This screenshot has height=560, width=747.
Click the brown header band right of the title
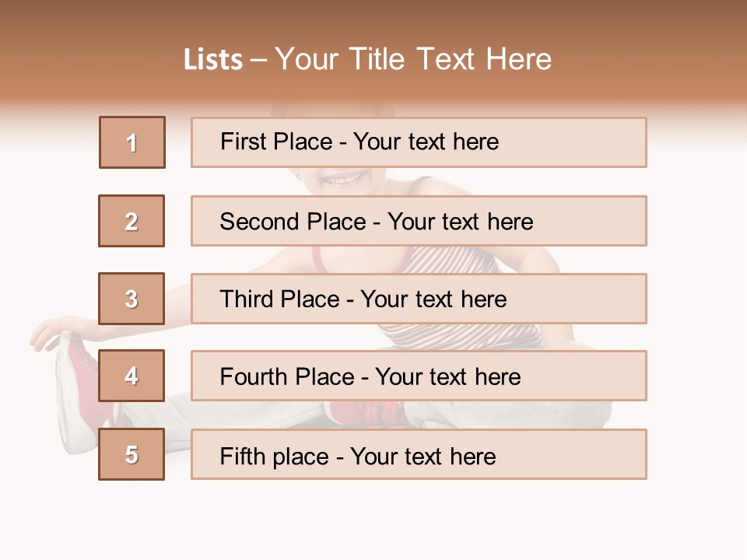point(654,58)
